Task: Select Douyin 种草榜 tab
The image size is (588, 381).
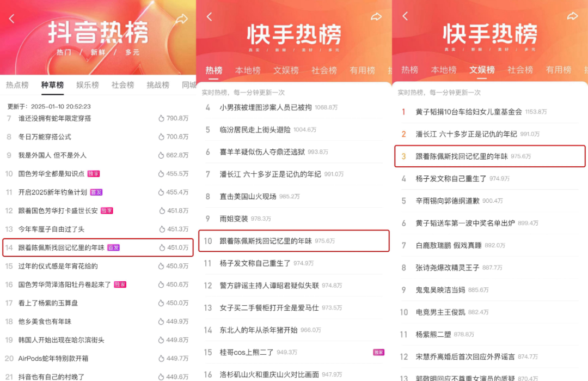Action: 52,85
